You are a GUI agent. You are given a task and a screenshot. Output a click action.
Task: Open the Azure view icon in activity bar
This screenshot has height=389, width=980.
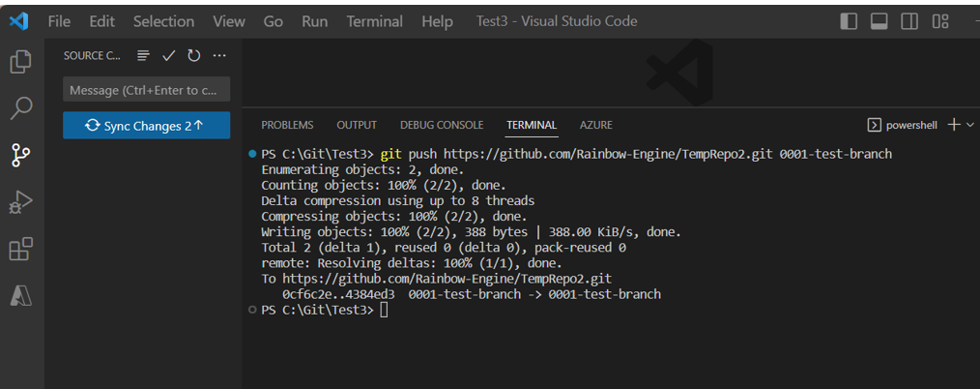click(20, 295)
